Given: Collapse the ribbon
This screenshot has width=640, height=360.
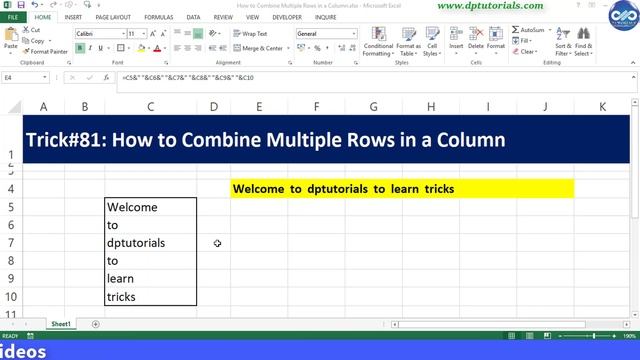Looking at the screenshot, I should coord(633,63).
